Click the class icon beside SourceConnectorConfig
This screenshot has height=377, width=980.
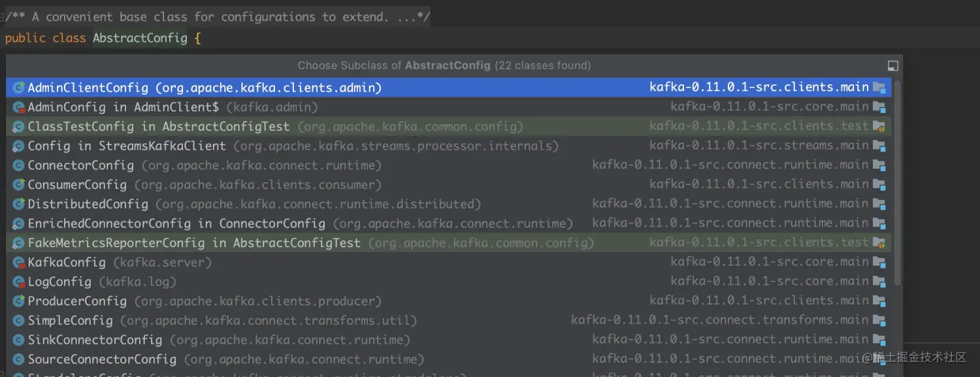(19, 359)
